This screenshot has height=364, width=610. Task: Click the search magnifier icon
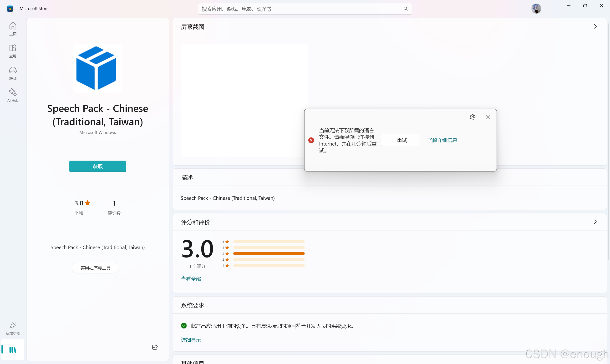[x=406, y=9]
